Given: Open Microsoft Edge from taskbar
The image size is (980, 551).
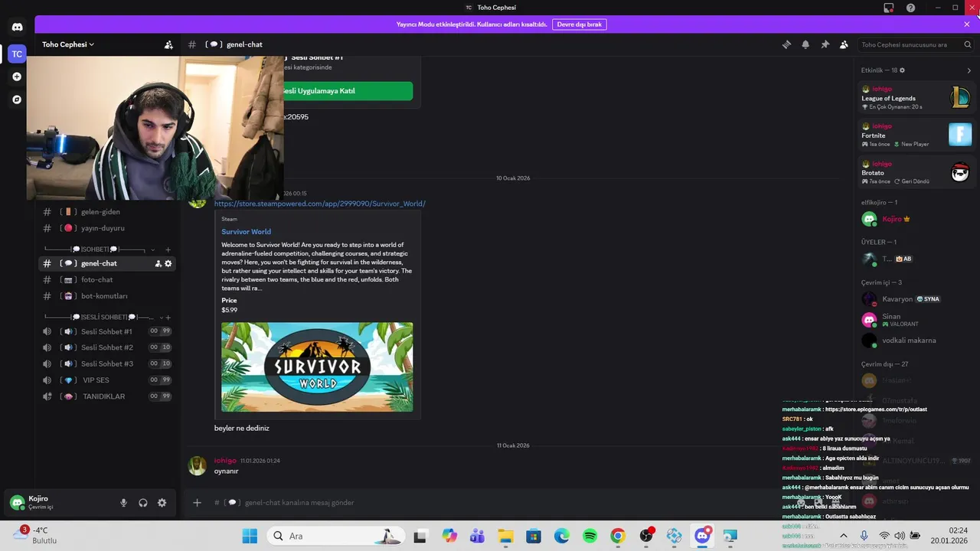Looking at the screenshot, I should point(561,536).
